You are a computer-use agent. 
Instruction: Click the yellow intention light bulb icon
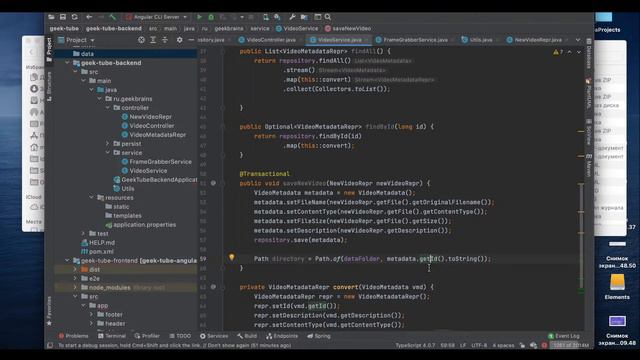coord(232,257)
